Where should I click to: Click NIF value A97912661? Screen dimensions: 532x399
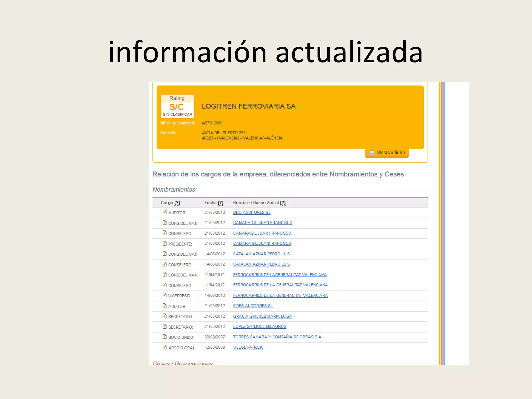tap(212, 123)
